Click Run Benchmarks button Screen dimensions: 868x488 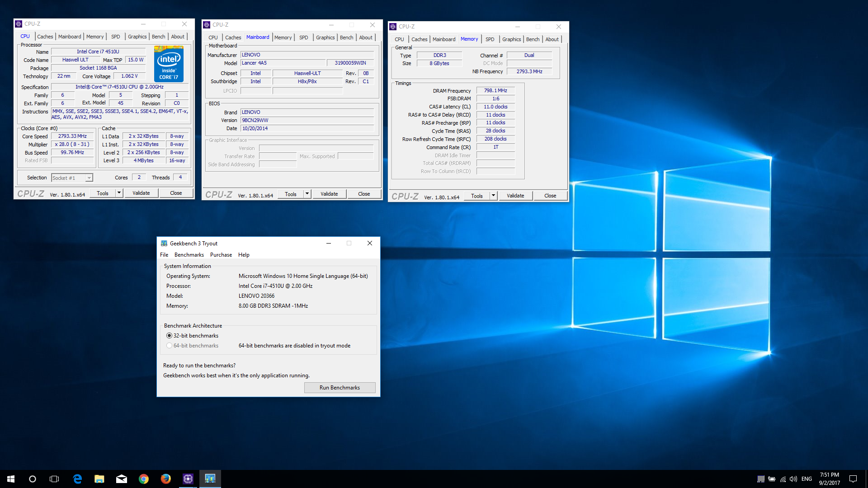pos(340,388)
